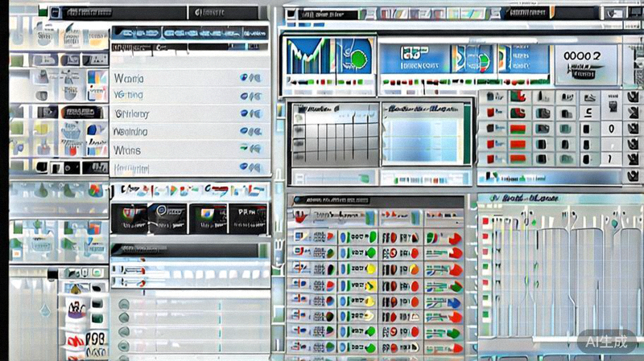Click the yellow dot in third table row
The width and height of the screenshot is (644, 361).
[370, 269]
